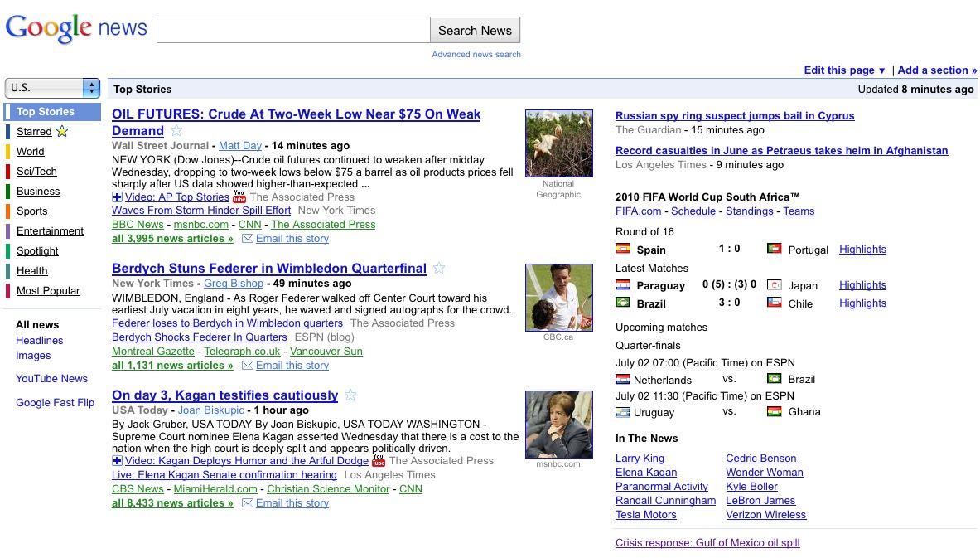Image resolution: width=980 pixels, height=558 pixels.
Task: Click YouTube icon next to AP Top Stories
Action: 239,197
